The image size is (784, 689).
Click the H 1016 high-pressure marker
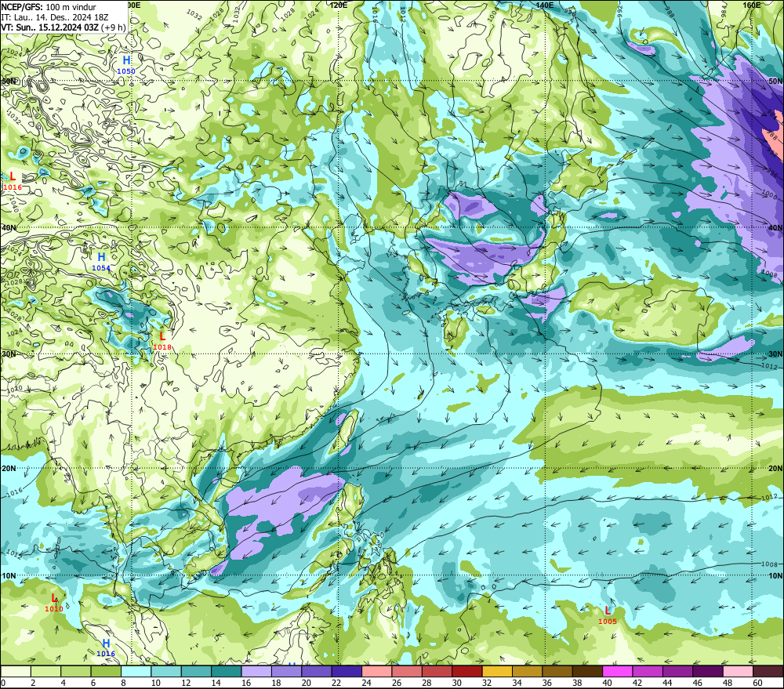click(106, 647)
